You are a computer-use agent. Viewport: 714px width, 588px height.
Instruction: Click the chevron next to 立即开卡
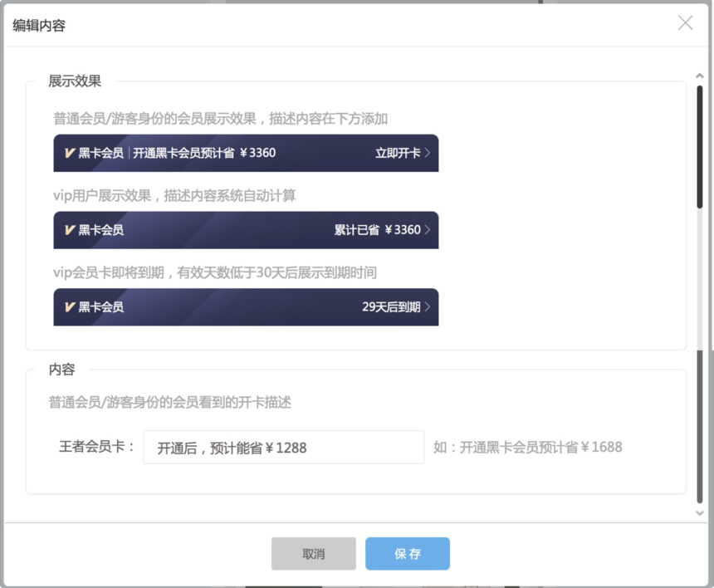coord(427,153)
